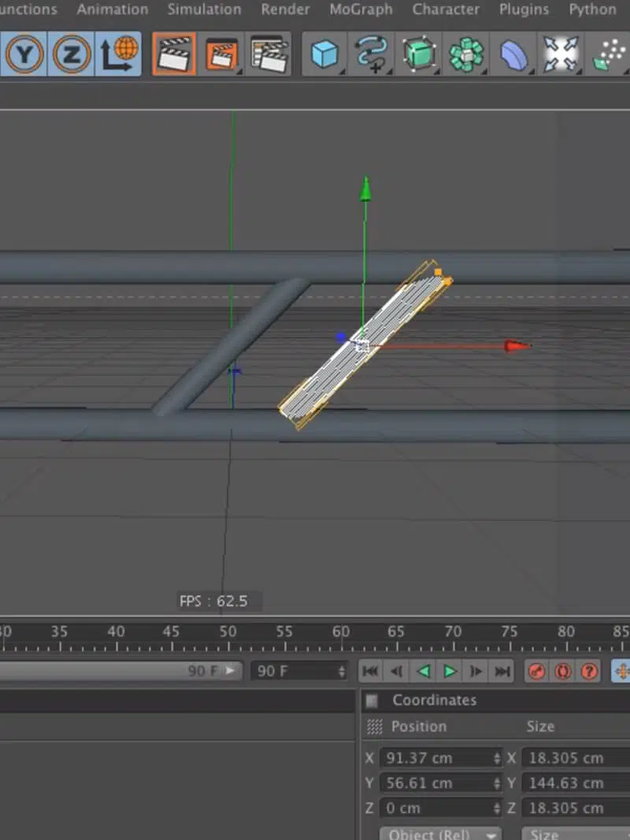The height and width of the screenshot is (840, 630).
Task: Select the spline pen tool icon
Action: [x=372, y=54]
